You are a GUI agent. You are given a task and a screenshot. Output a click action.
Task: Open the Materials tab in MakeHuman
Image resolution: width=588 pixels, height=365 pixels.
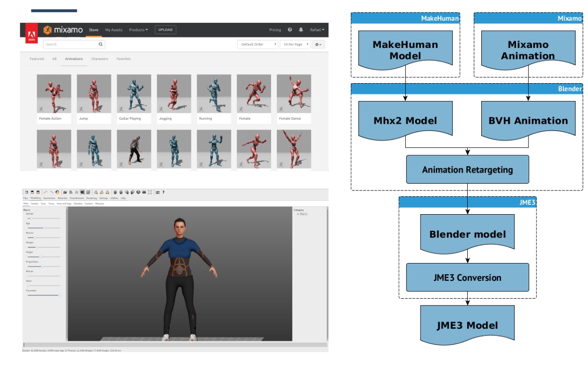click(62, 198)
